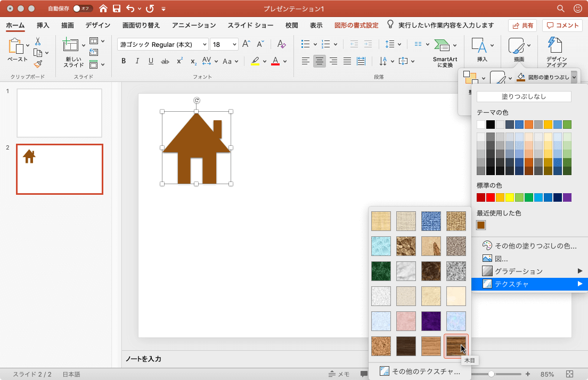
Task: Switch to the Insert tab
Action: coord(43,25)
